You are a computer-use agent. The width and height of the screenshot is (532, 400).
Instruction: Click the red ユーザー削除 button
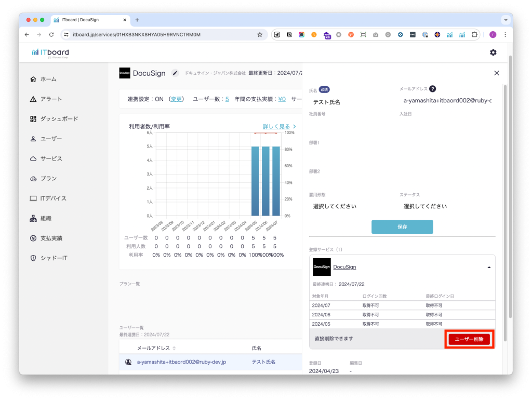coord(469,339)
